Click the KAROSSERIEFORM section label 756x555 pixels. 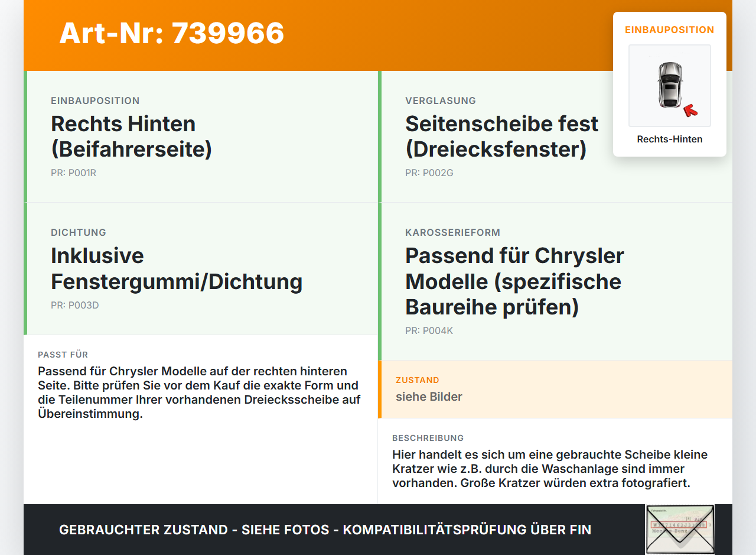tap(452, 233)
